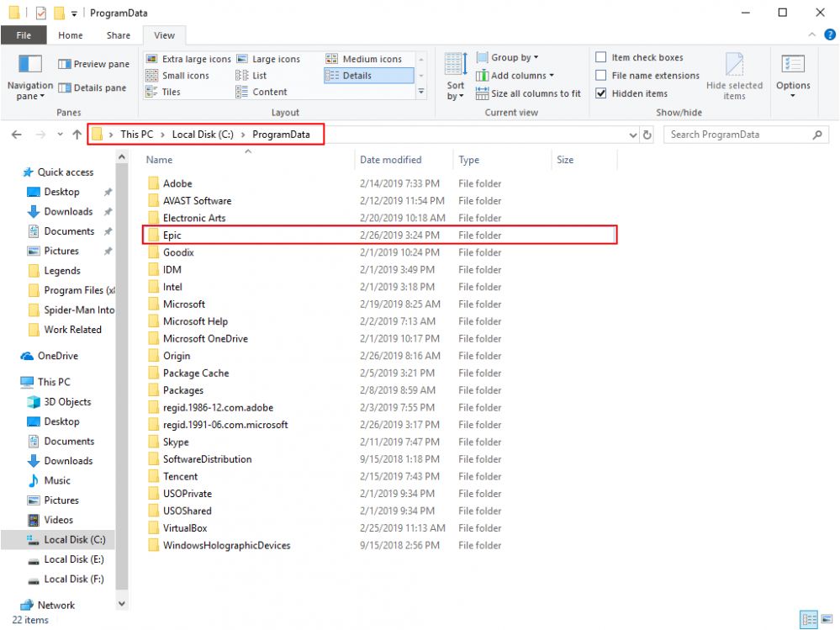Click the Properties quick access toolbar icon

pyautogui.click(x=40, y=13)
